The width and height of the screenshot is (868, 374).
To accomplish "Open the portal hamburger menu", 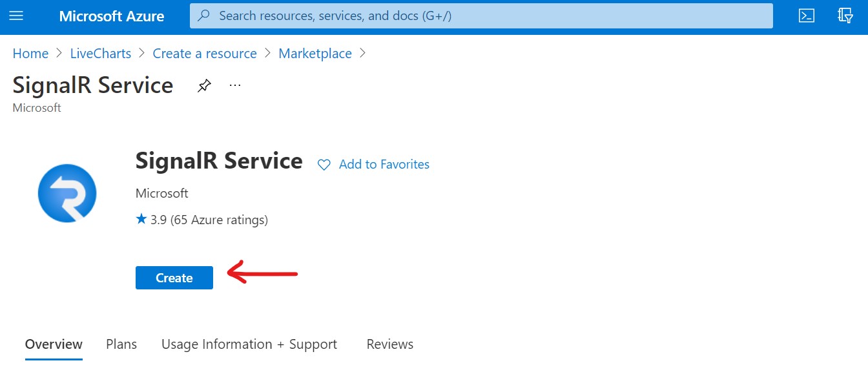I will 16,16.
